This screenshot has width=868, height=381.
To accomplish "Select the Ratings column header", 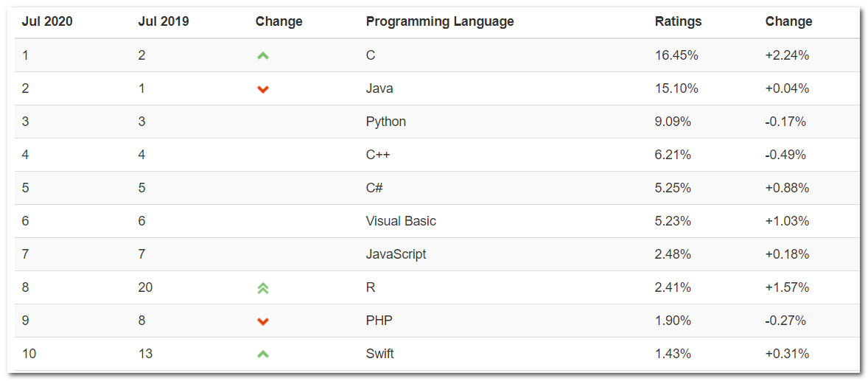I will tap(678, 21).
